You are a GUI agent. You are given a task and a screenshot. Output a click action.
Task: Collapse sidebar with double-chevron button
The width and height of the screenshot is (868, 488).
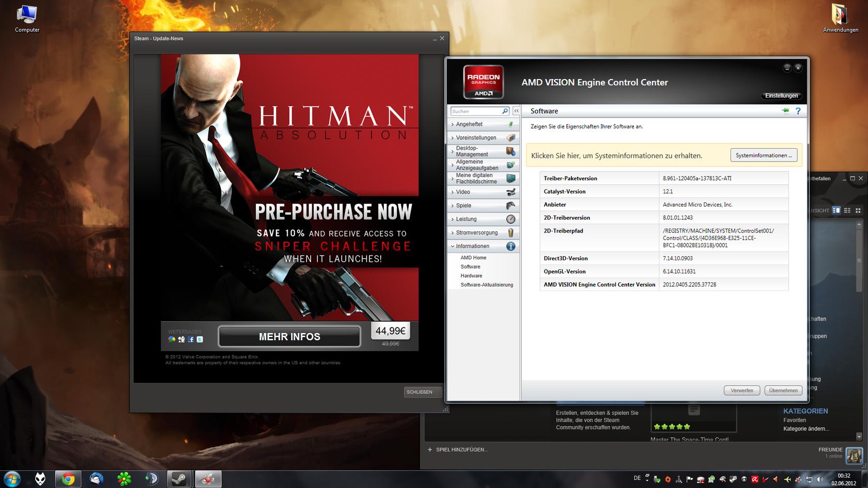516,111
